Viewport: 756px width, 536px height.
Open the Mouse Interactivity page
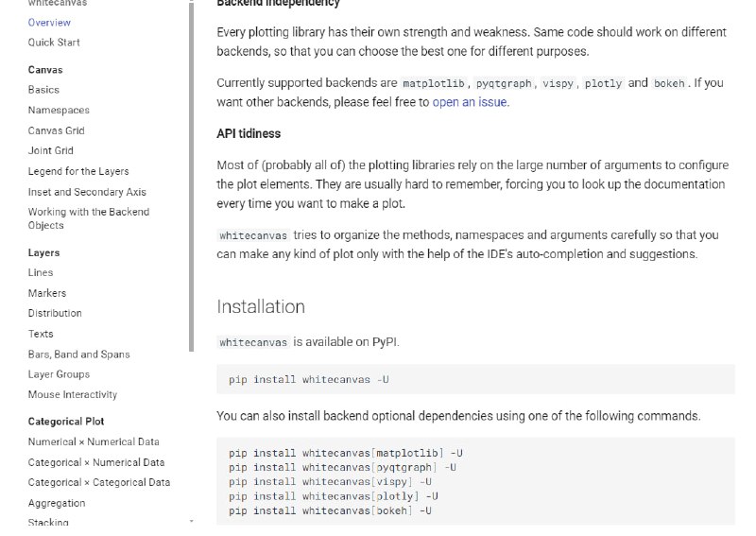pyautogui.click(x=73, y=395)
